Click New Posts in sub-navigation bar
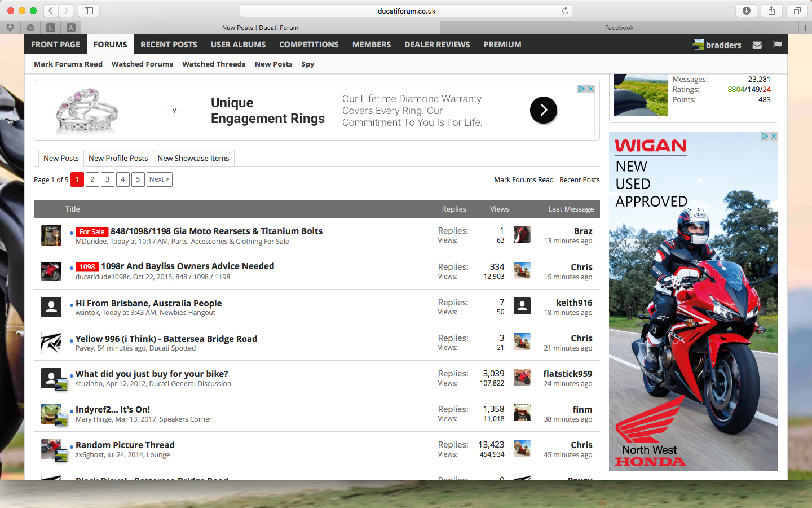The height and width of the screenshot is (508, 812). pyautogui.click(x=273, y=64)
